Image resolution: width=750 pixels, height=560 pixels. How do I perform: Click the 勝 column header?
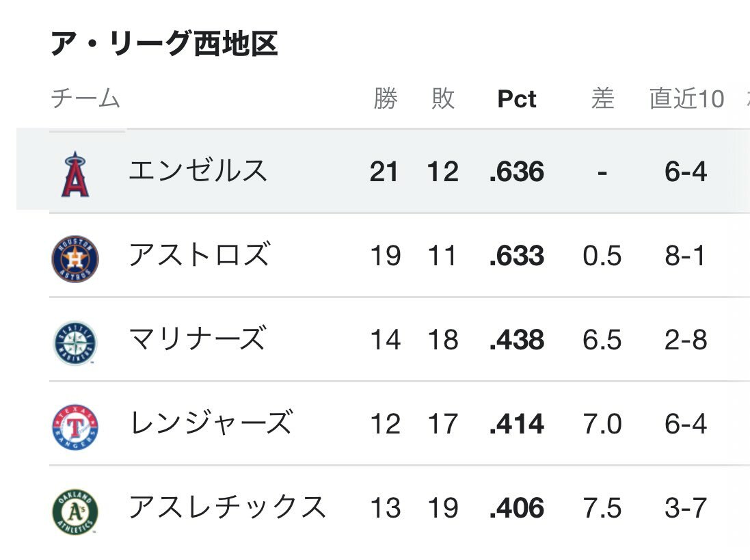(x=386, y=98)
